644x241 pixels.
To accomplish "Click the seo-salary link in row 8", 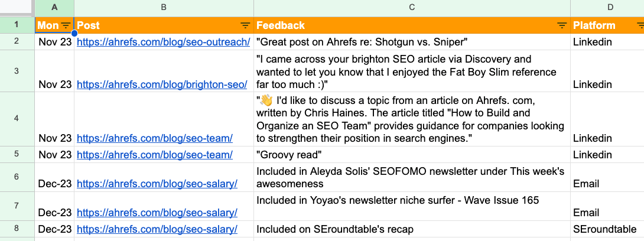I will [x=157, y=229].
